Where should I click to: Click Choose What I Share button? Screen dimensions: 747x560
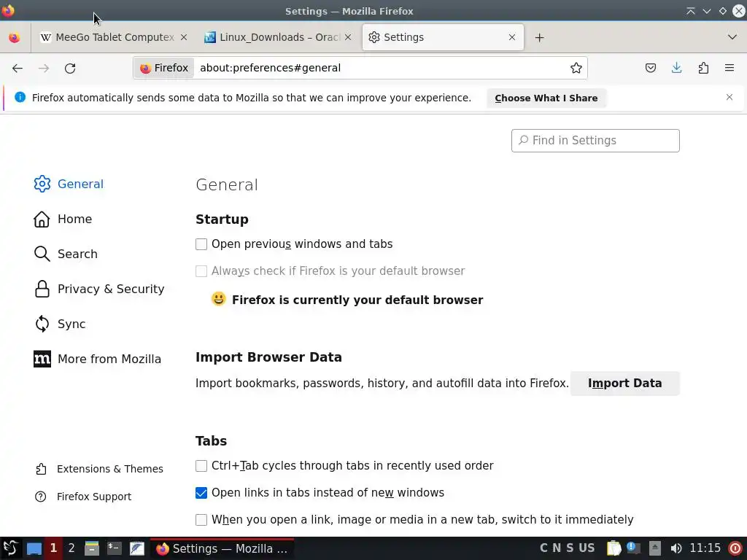[x=546, y=98]
